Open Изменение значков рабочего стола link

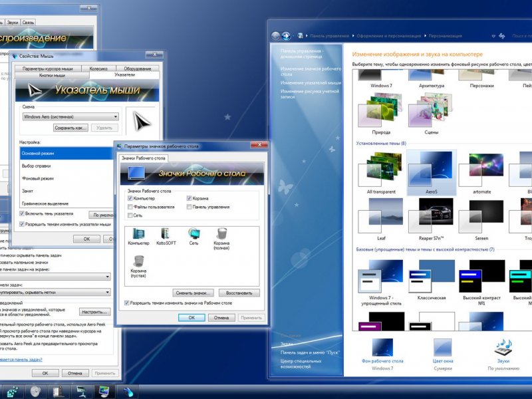(311, 71)
